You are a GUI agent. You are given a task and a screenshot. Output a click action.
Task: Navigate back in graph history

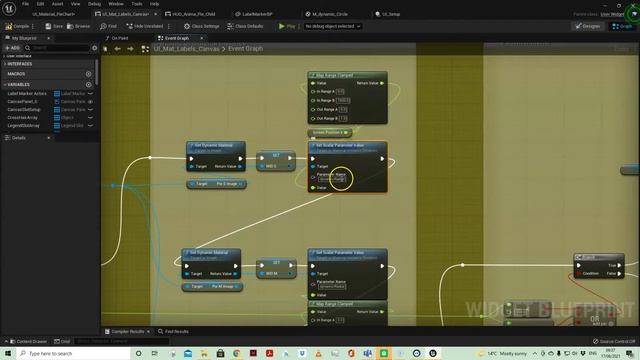(118, 49)
